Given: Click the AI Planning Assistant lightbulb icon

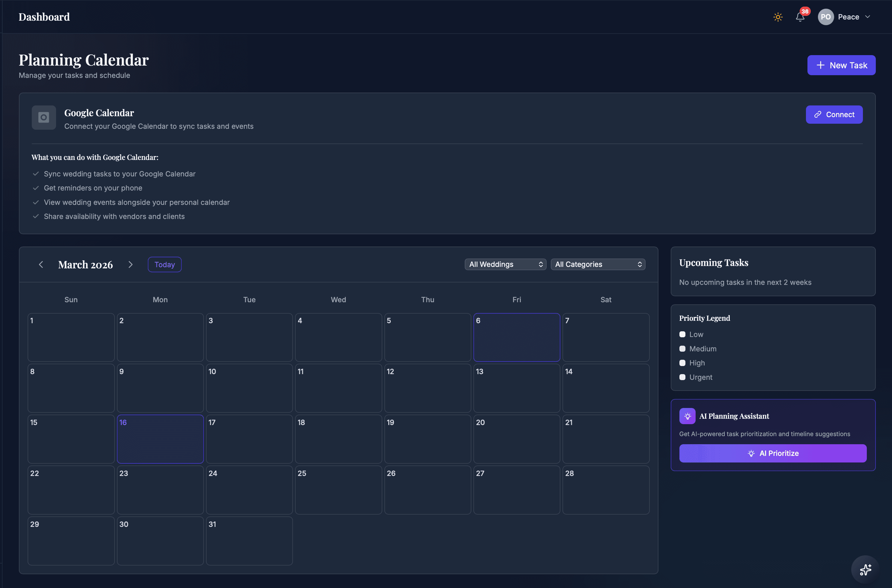Looking at the screenshot, I should pyautogui.click(x=687, y=416).
